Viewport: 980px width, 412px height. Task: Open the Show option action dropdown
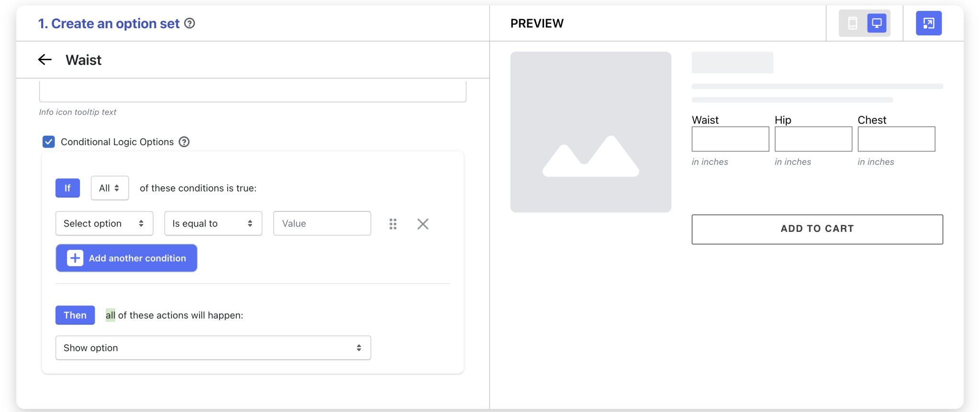click(213, 348)
